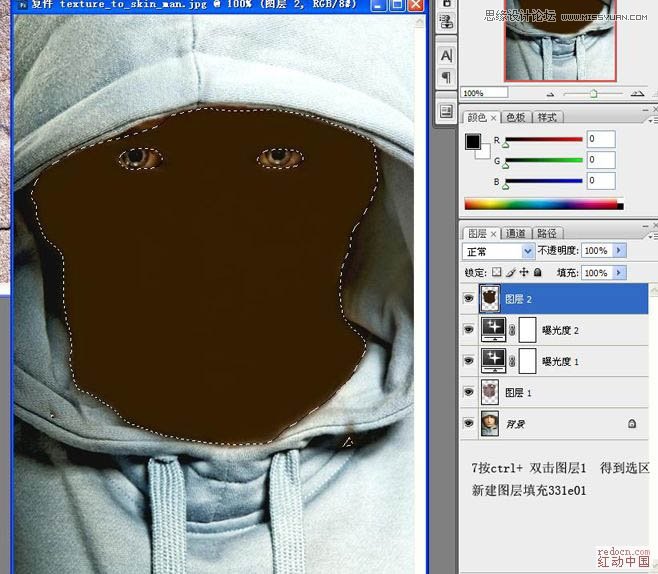Click the G value input field

tap(601, 160)
